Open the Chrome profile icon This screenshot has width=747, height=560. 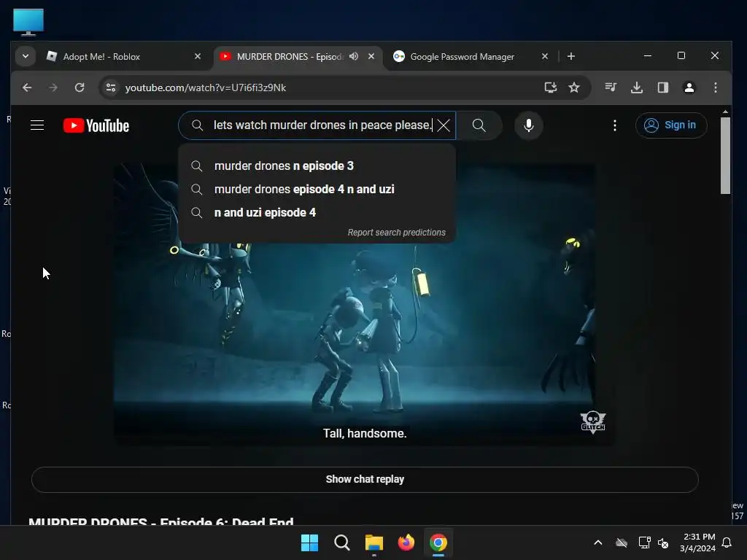(689, 87)
